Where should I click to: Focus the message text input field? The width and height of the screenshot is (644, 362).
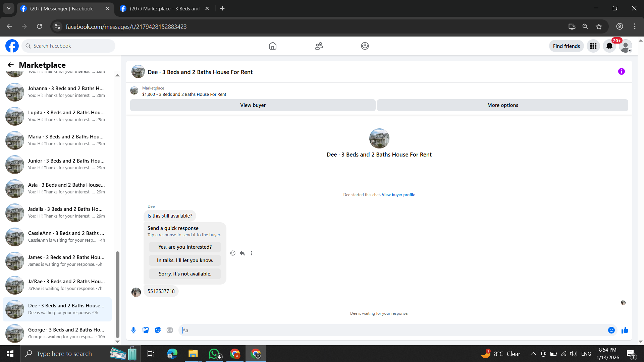pos(392,330)
